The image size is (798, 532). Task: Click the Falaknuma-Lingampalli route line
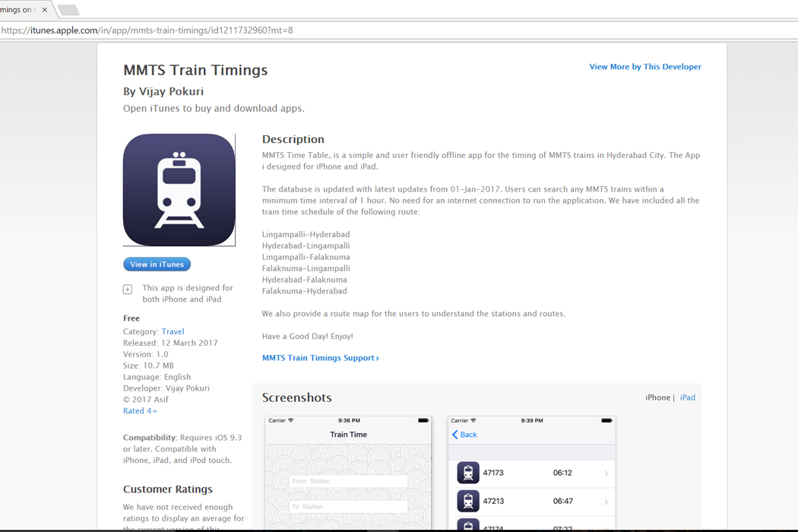306,268
